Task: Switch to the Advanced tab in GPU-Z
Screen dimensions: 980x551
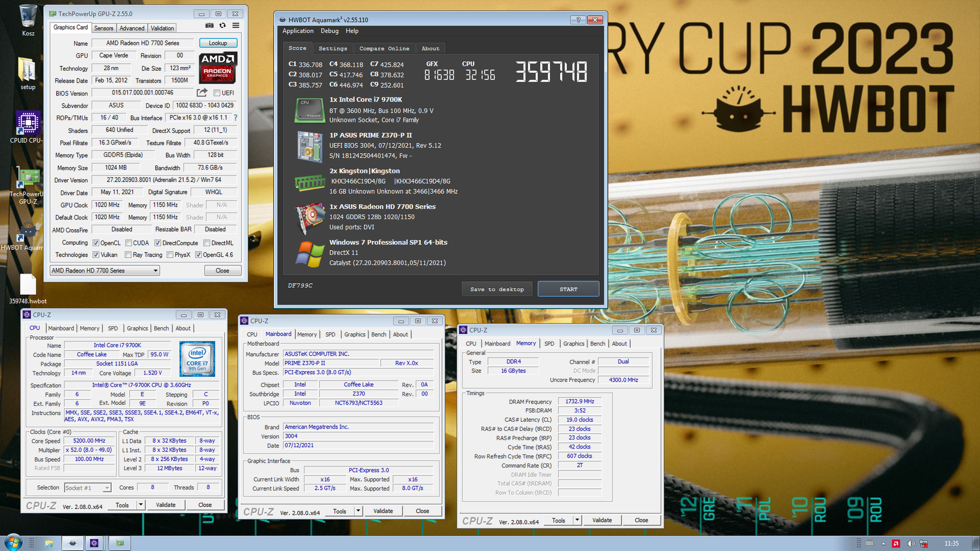Action: (132, 28)
